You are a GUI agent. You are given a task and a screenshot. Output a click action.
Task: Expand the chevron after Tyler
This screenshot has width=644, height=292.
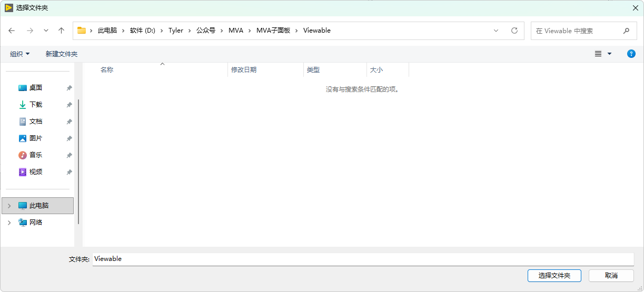tap(190, 31)
